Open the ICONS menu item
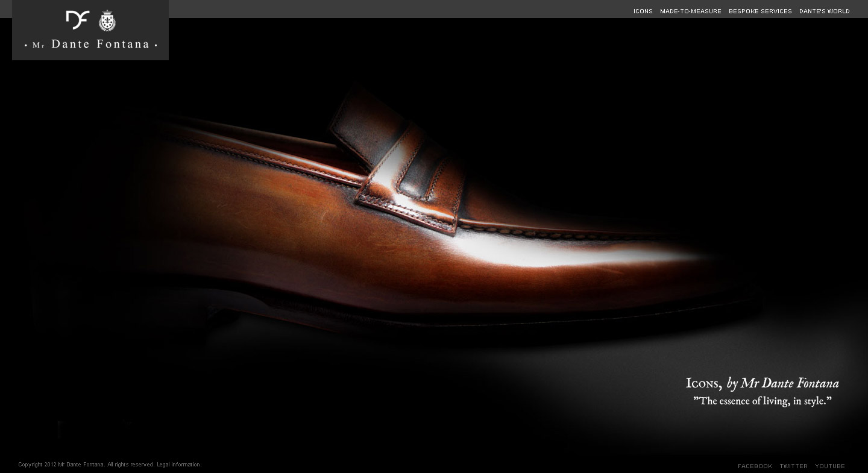Viewport: 868px width, 473px height. pos(643,11)
